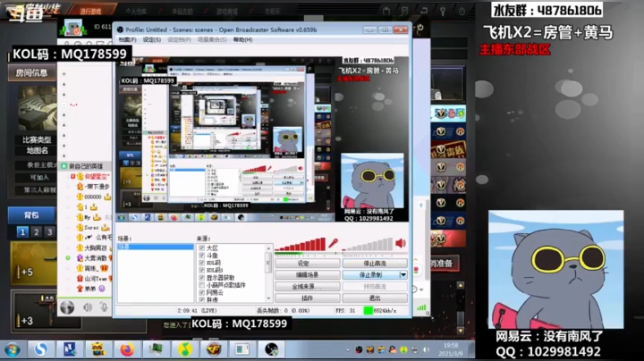The height and width of the screenshot is (361, 644).
Task: Enable the 小葫芦点歌插件 source checkbox
Action: (x=201, y=285)
